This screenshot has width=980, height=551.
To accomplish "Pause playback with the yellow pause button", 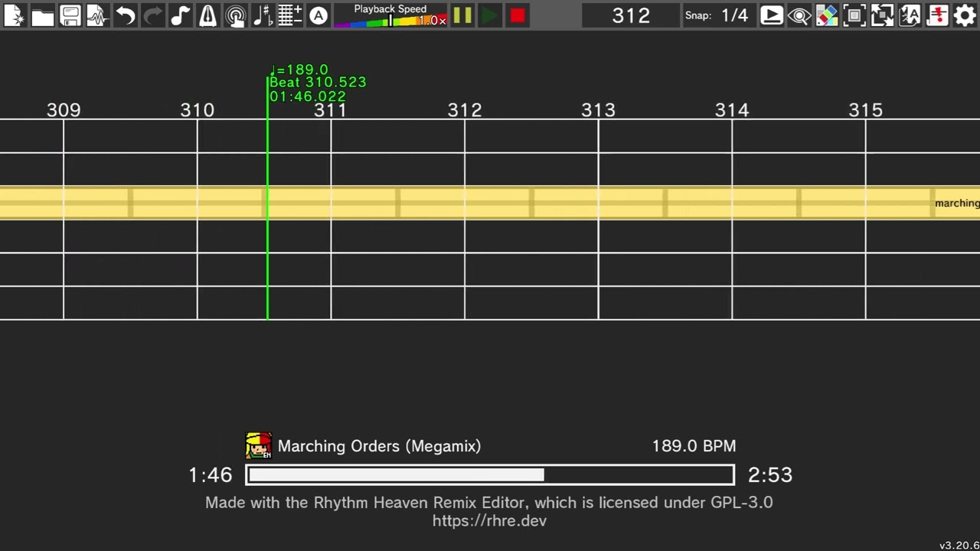I will 462,15.
